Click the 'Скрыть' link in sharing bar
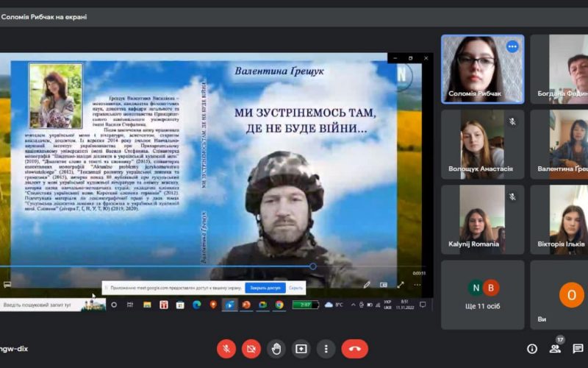588x368 pixels. pos(295,288)
